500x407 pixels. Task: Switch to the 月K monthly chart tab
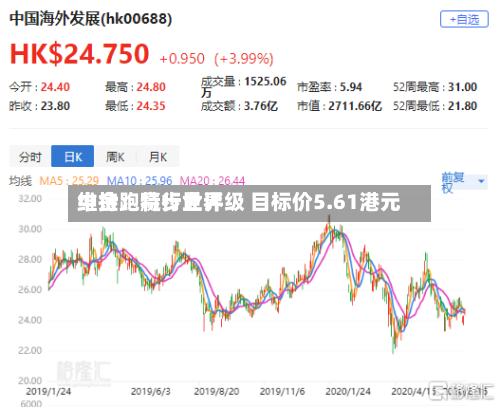tap(158, 156)
